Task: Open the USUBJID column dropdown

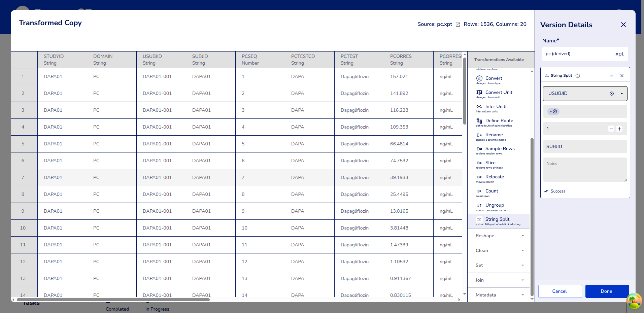Action: (x=621, y=94)
